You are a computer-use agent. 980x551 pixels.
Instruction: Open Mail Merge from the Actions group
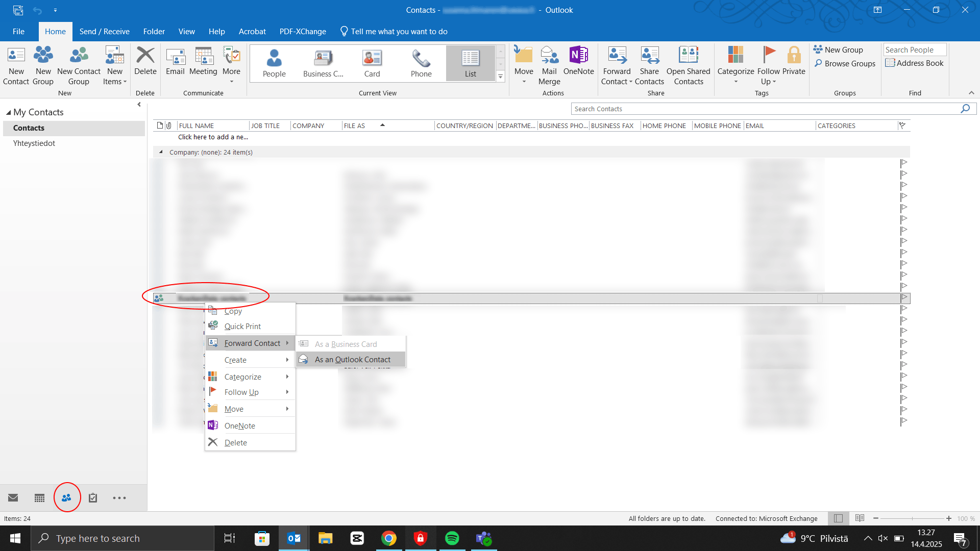549,66
